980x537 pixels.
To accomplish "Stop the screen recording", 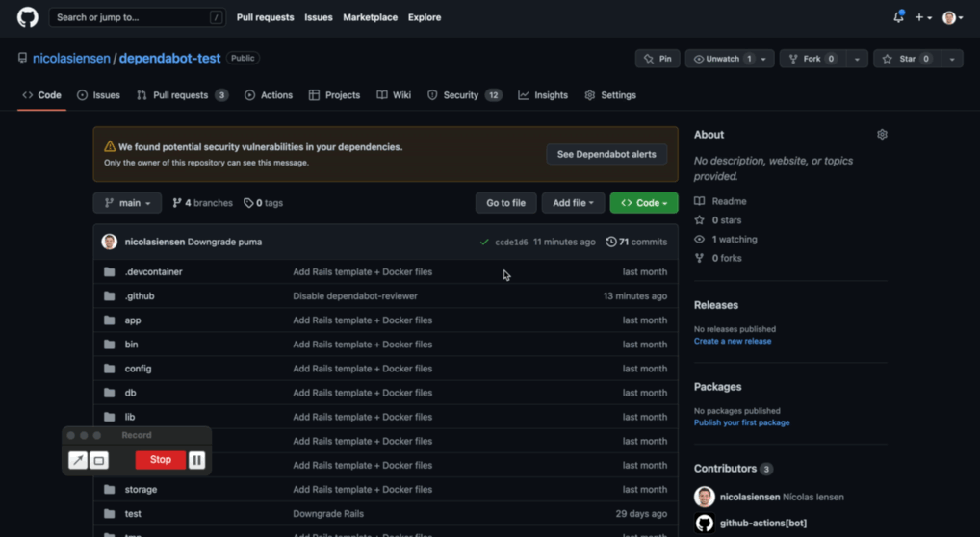I will click(161, 460).
